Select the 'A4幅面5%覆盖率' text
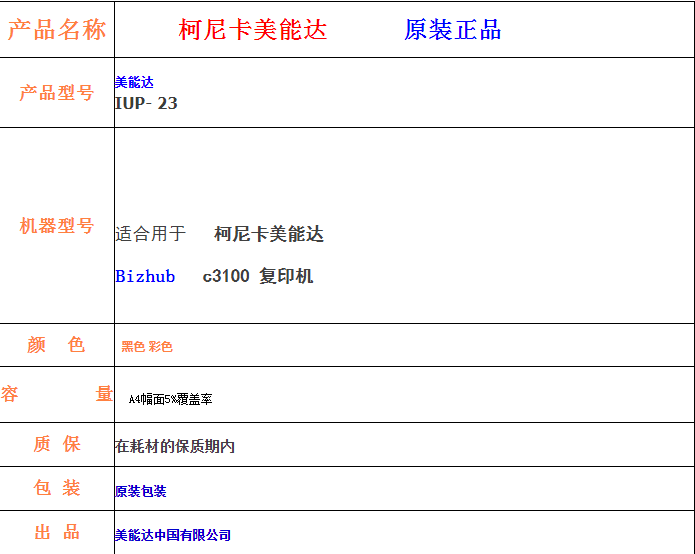The height and width of the screenshot is (554, 695). point(171,399)
